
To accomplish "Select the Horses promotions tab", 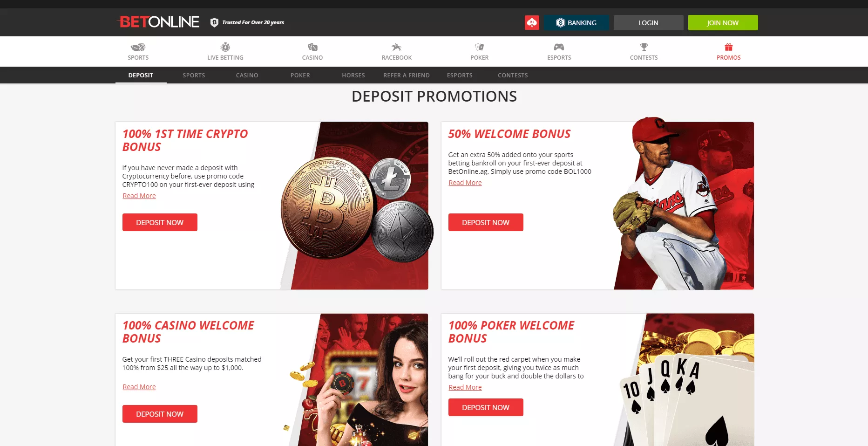I will (x=353, y=75).
